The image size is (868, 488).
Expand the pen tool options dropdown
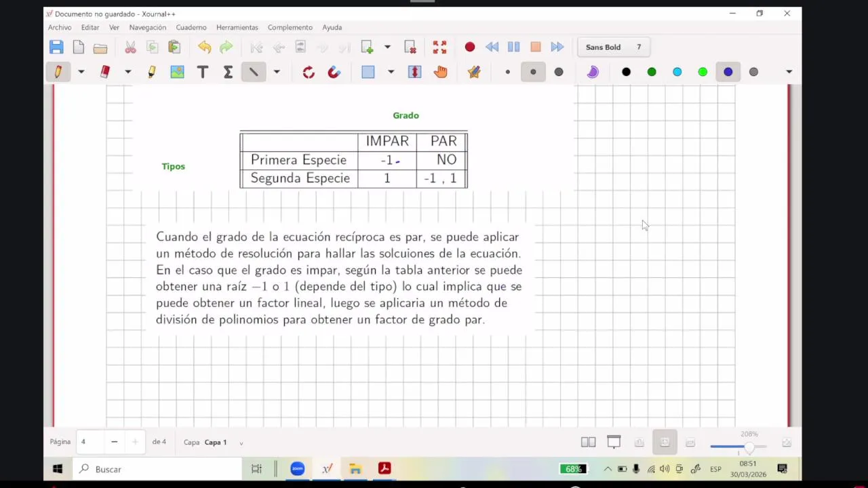[81, 72]
